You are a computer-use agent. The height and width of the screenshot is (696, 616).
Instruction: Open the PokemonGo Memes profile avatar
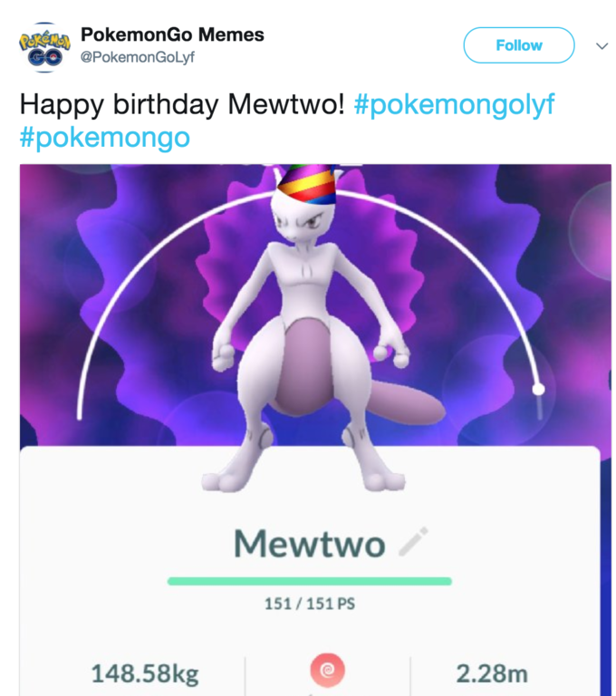44,47
